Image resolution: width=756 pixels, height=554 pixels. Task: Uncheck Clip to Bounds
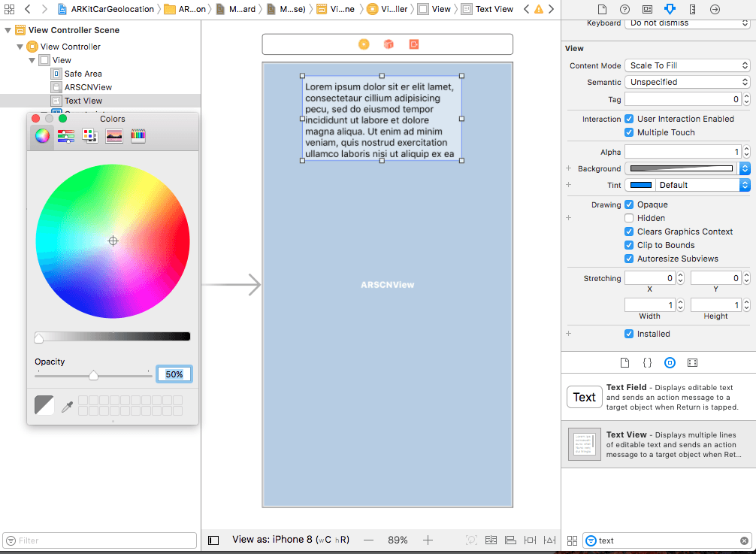click(x=630, y=245)
